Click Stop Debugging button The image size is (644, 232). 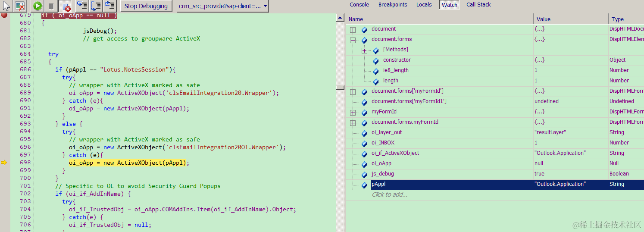coord(146,6)
